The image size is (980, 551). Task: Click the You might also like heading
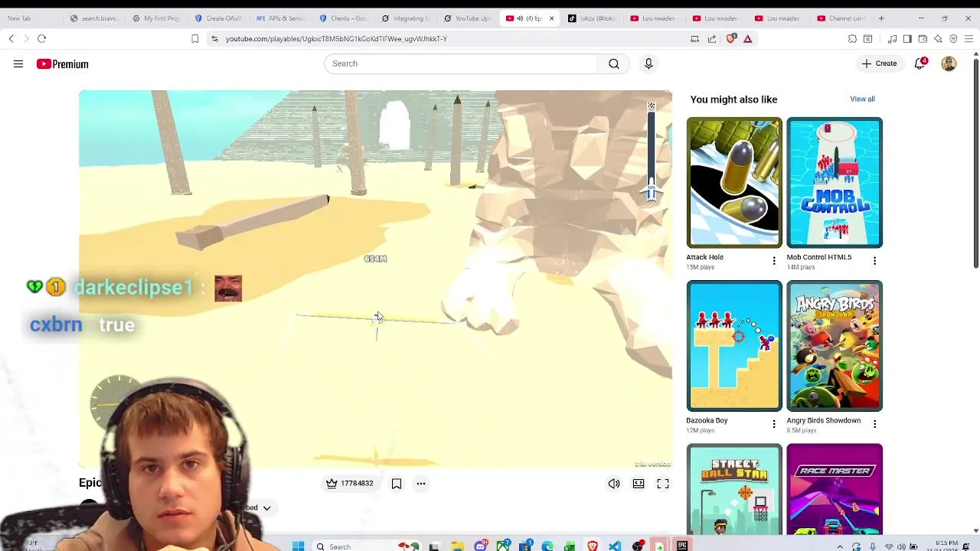(x=733, y=99)
